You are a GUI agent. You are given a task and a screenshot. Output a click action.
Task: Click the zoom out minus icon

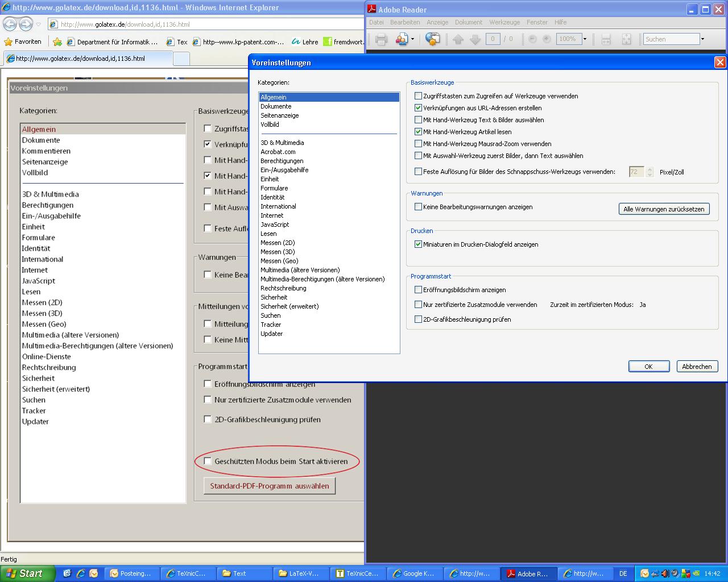click(532, 39)
